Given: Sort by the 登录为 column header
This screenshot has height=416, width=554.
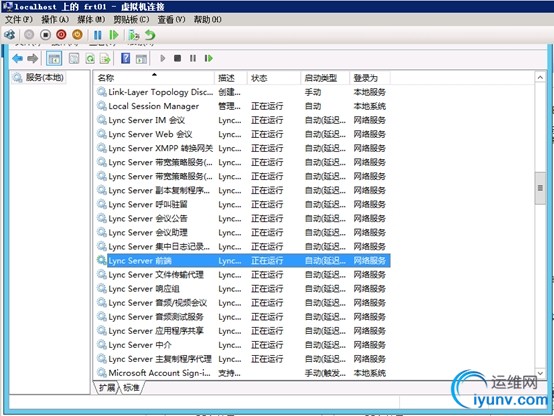Looking at the screenshot, I should (x=370, y=78).
